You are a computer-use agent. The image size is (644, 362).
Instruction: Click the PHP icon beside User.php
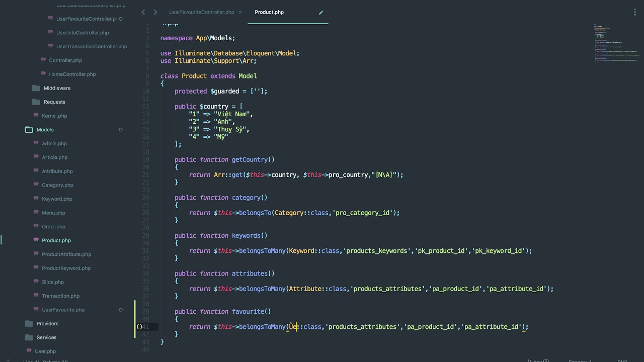click(29, 351)
